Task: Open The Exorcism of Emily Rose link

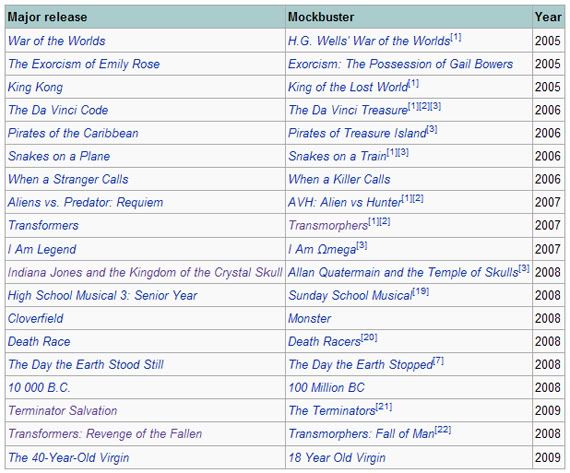Action: coord(84,64)
